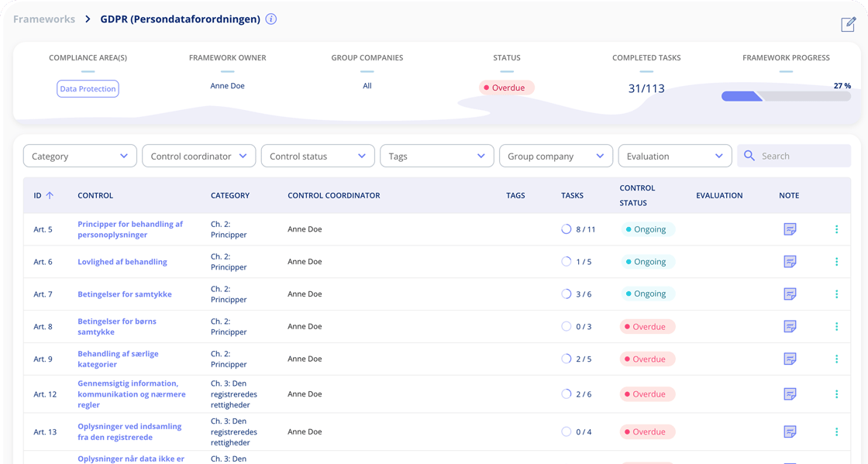Click task progress circle for Art. 8
Screen dimensions: 868x464
pos(566,326)
